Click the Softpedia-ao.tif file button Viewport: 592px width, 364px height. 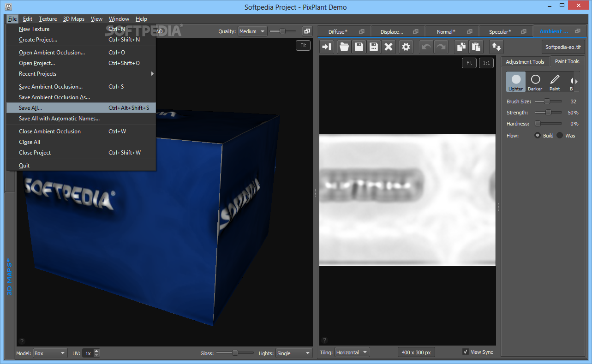coord(563,47)
